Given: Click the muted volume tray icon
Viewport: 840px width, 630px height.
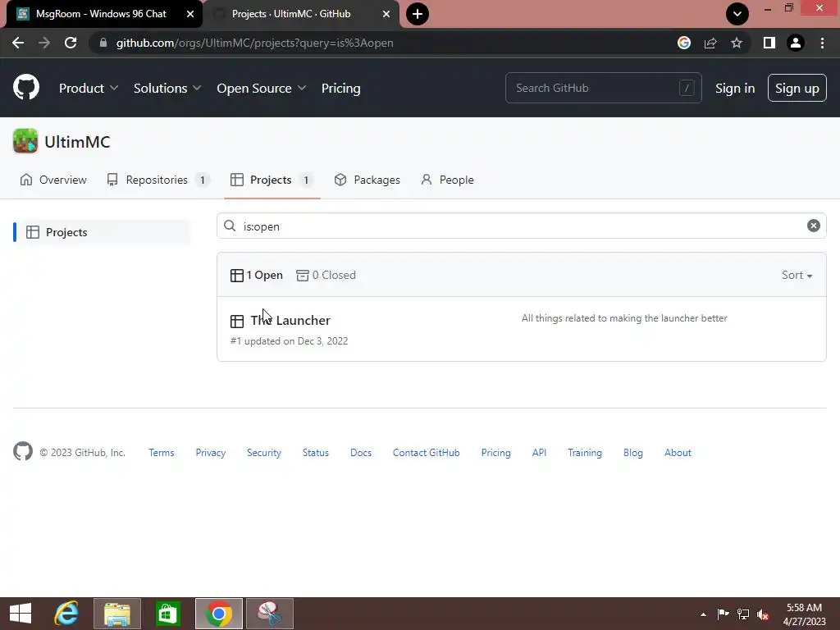Looking at the screenshot, I should (763, 614).
